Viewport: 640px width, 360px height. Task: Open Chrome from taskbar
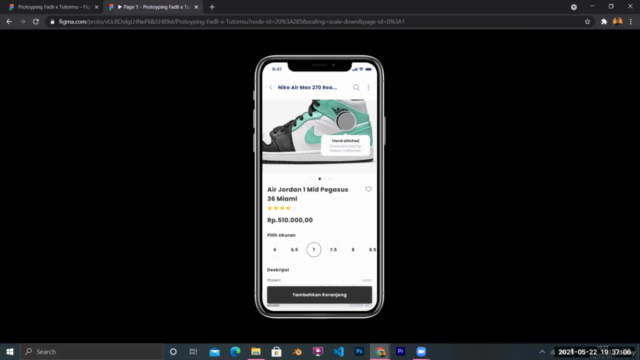(380, 351)
